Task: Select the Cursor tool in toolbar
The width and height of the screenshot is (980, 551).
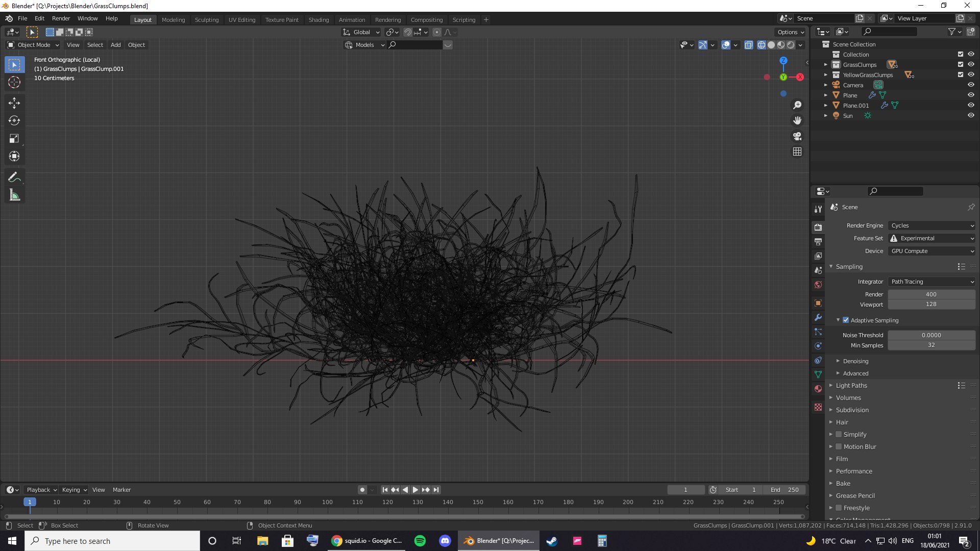Action: (14, 82)
